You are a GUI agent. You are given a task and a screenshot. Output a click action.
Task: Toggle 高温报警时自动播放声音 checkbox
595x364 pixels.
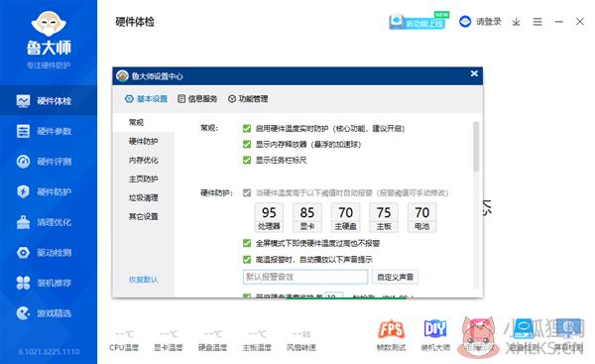coord(247,260)
